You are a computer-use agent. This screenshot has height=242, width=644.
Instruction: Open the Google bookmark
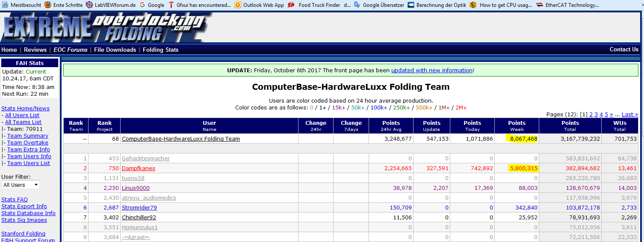pyautogui.click(x=151, y=5)
